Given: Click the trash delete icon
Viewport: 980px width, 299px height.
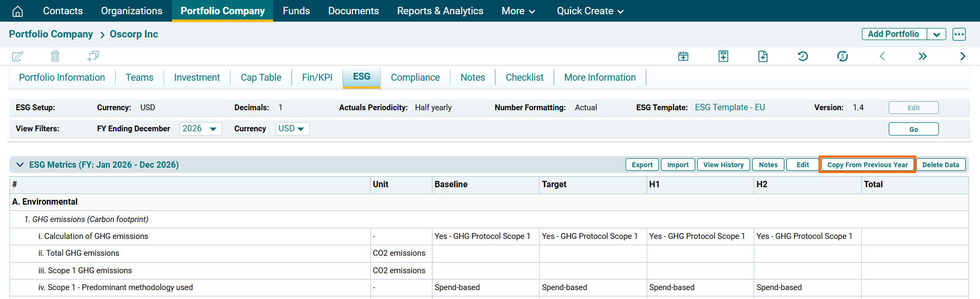Looking at the screenshot, I should tap(55, 56).
